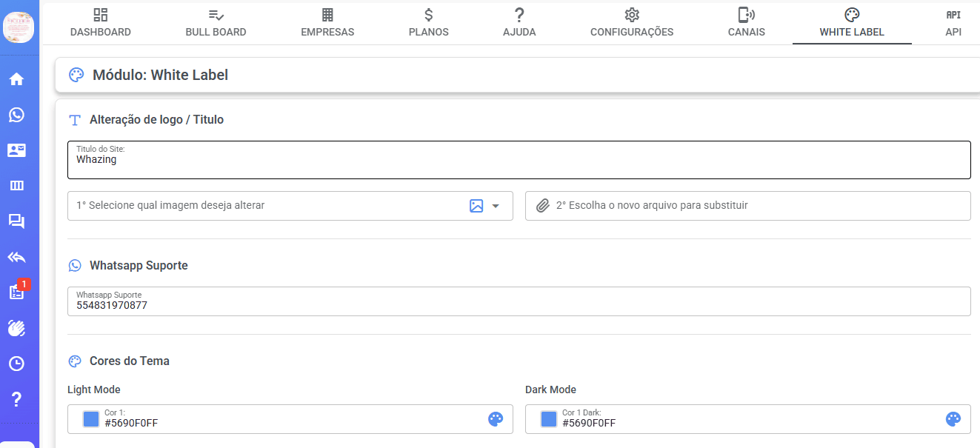Open the kanban columns icon in sidebar
The height and width of the screenshot is (448, 980).
pyautogui.click(x=16, y=186)
